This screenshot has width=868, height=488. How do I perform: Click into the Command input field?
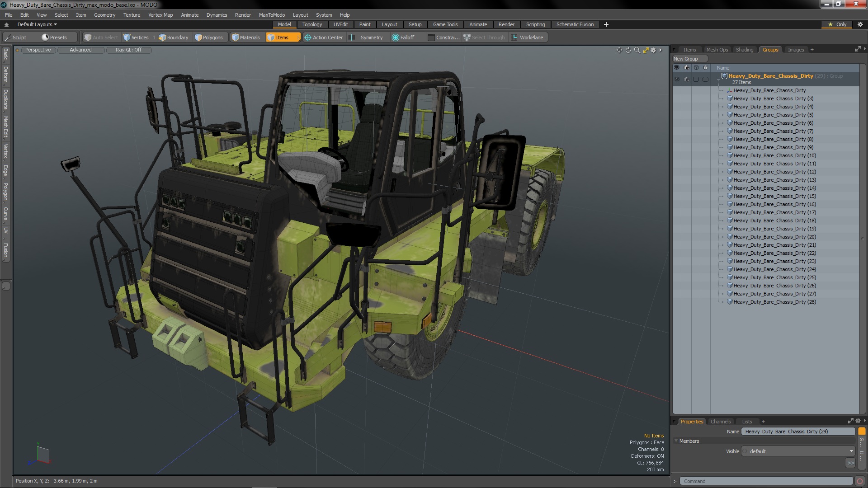[x=766, y=481]
